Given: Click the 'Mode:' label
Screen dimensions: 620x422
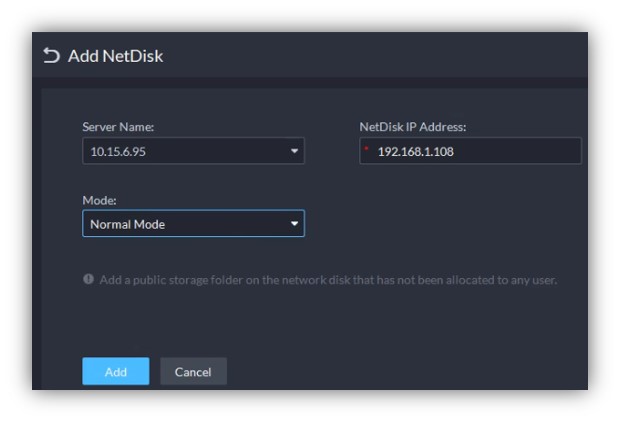Looking at the screenshot, I should tap(100, 200).
